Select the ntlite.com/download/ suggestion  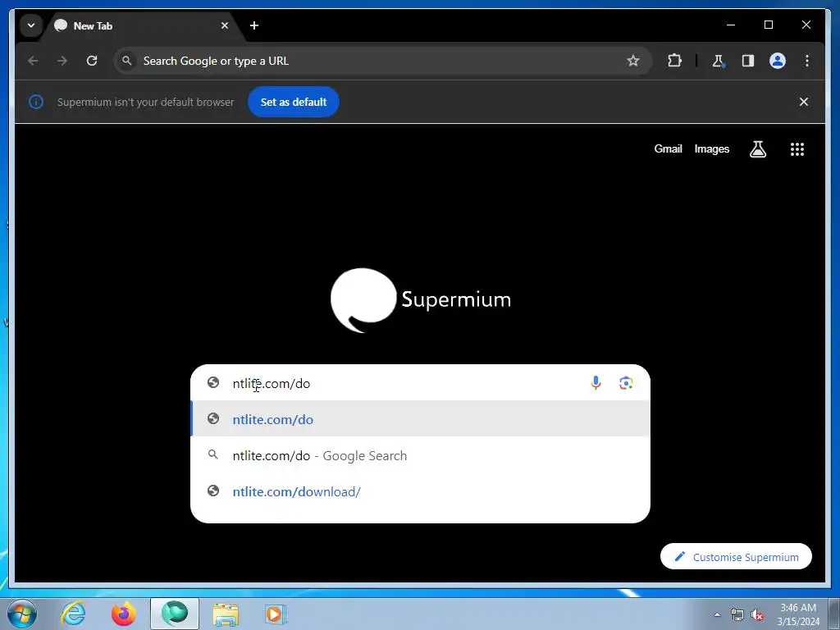point(421,491)
